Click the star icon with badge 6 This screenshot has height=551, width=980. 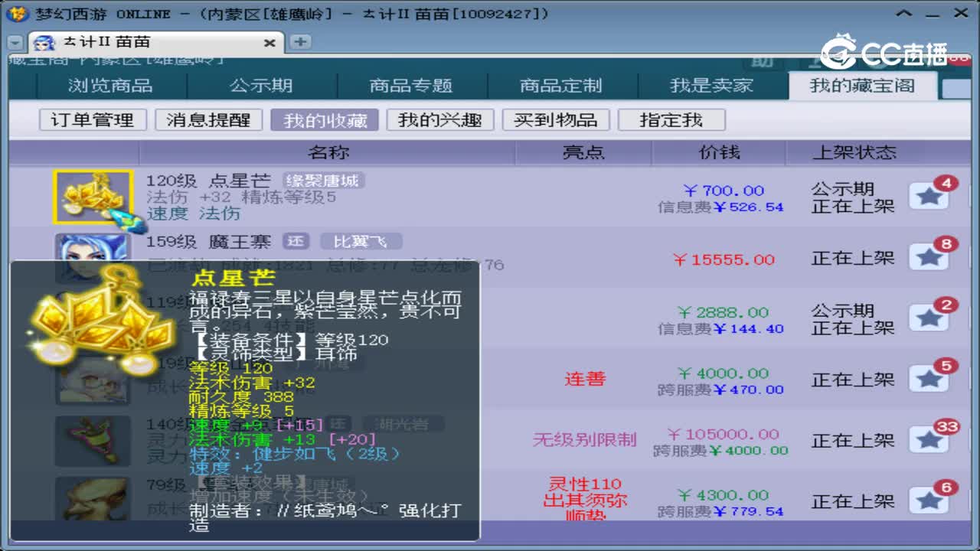[x=930, y=500]
